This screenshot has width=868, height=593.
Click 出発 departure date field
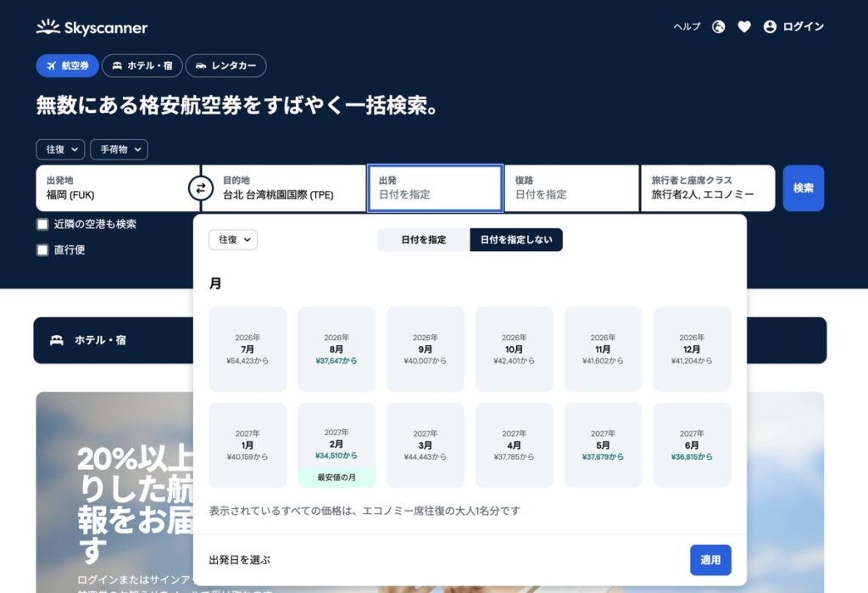tap(435, 187)
